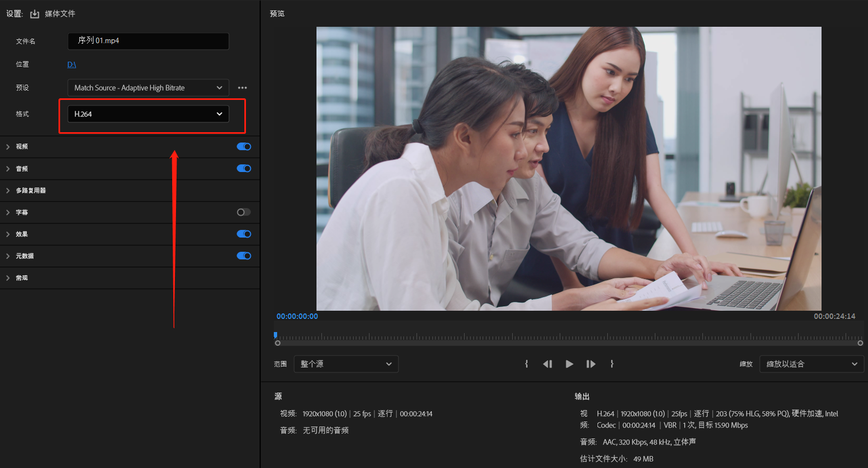Toggle the 视频 switch
The width and height of the screenshot is (868, 468).
244,146
